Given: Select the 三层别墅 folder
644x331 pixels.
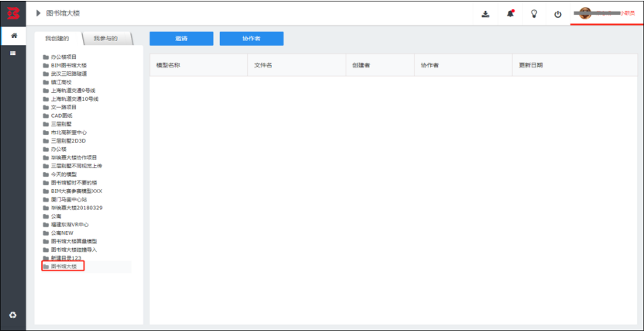Looking at the screenshot, I should [x=57, y=124].
